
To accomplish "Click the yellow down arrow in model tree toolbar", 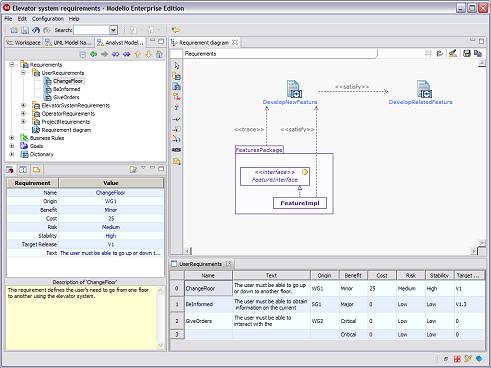I will pos(148,54).
